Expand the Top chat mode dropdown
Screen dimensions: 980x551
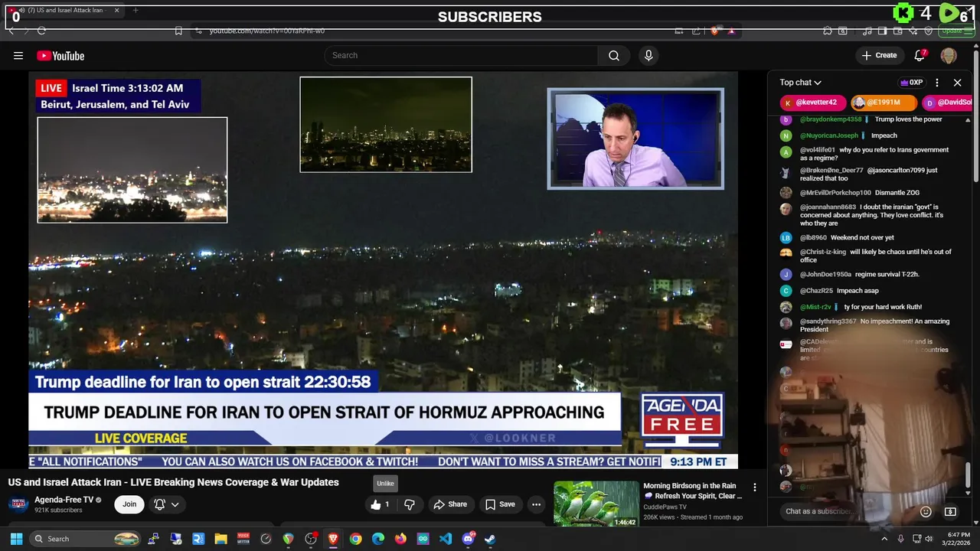801,83
